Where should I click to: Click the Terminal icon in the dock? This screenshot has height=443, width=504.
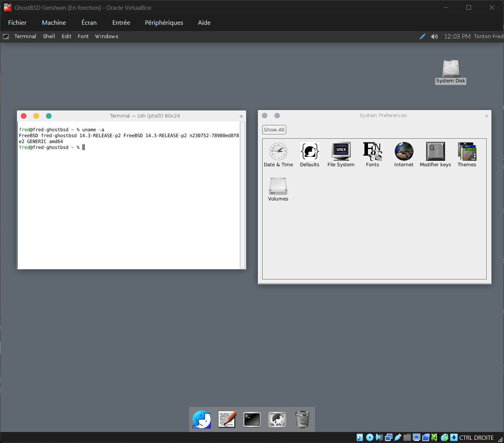[252, 419]
